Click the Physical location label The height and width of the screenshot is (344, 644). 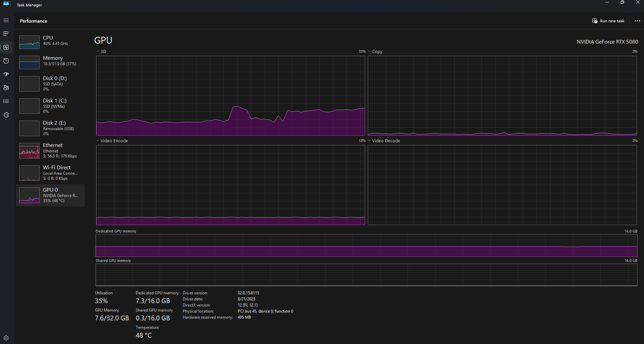coord(198,311)
